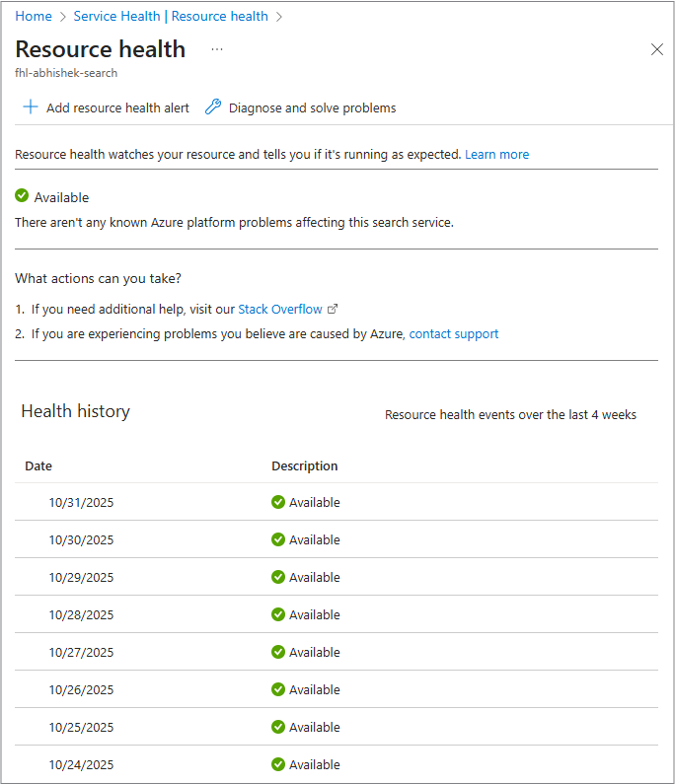Screen dimensions: 675x784
Task: Click the green check for 10/25/2025
Action: click(278, 727)
